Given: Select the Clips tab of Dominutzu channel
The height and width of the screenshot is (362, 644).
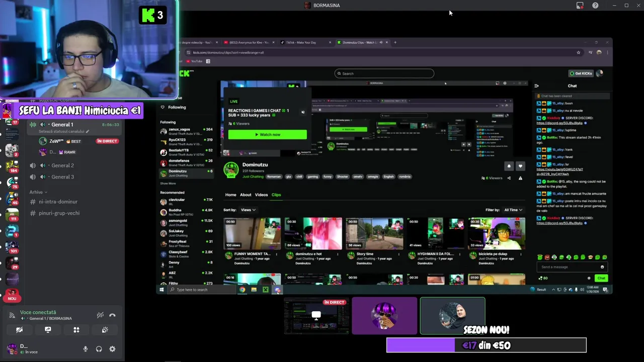Looking at the screenshot, I should click(276, 195).
